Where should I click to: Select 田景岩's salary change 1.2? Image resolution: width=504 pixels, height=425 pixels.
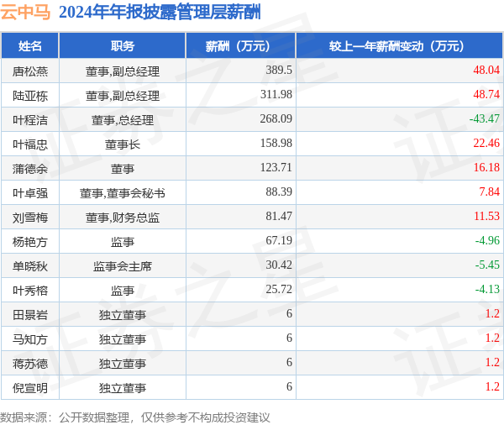492,313
